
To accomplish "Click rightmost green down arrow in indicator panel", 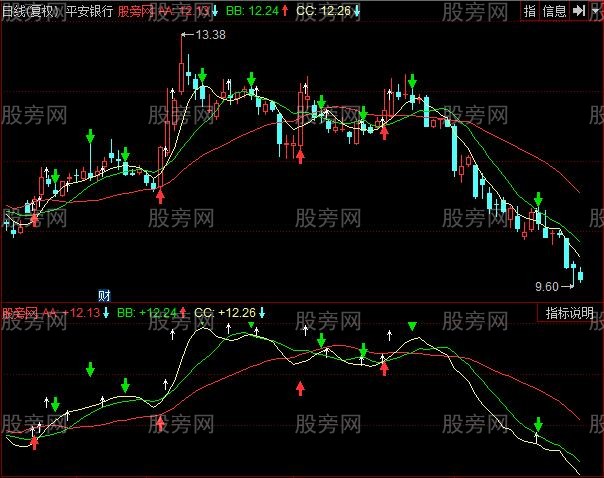I will (x=538, y=424).
